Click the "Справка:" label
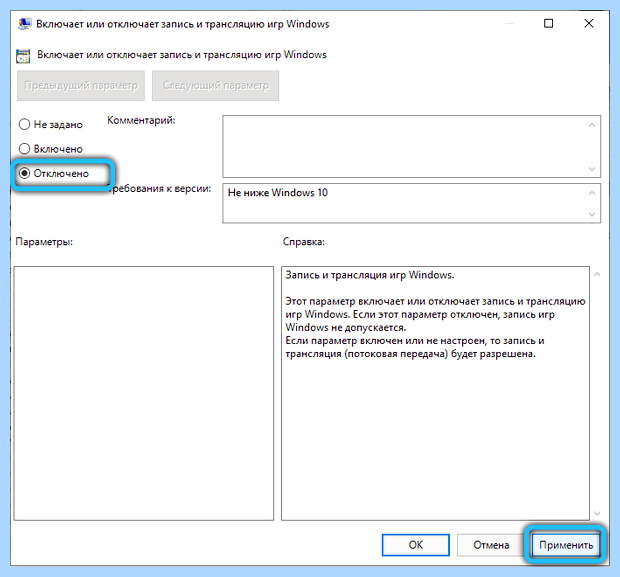The image size is (620, 577). point(304,242)
